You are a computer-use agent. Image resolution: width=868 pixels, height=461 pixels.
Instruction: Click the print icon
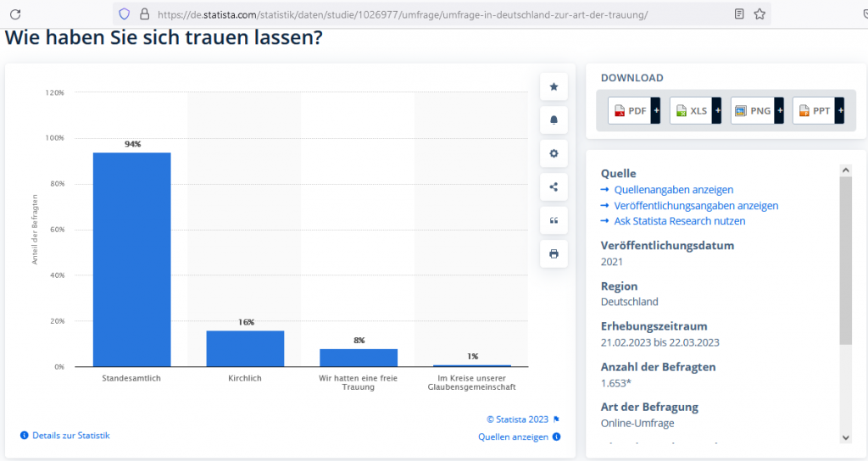(x=554, y=253)
